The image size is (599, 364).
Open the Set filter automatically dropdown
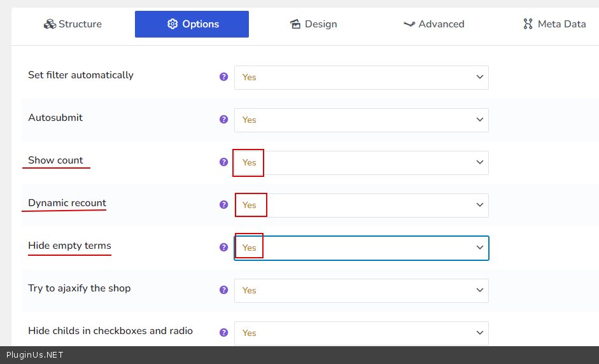(x=361, y=77)
